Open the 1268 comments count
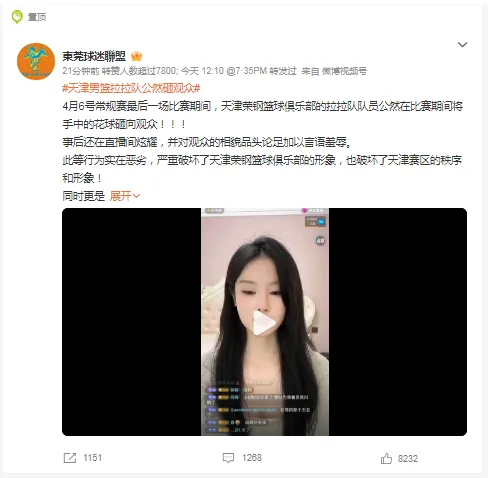 [252, 458]
